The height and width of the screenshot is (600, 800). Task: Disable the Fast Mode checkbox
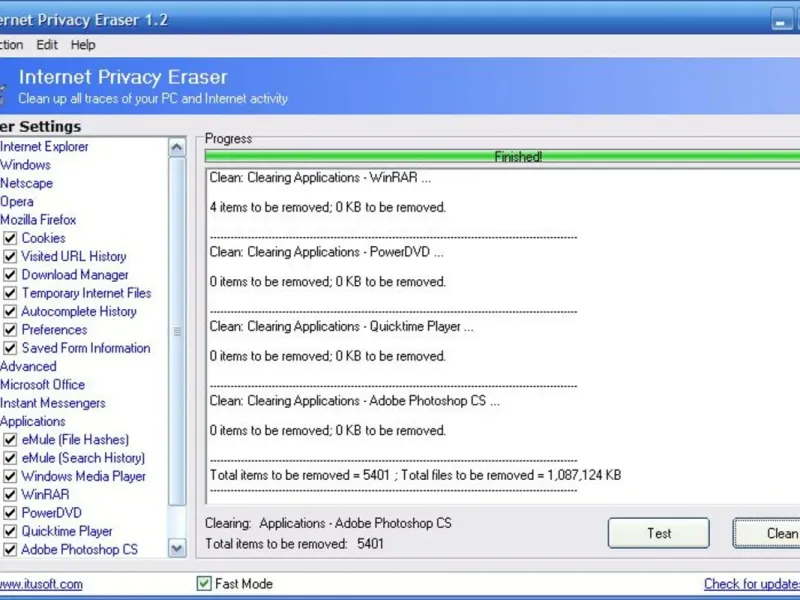tap(204, 584)
